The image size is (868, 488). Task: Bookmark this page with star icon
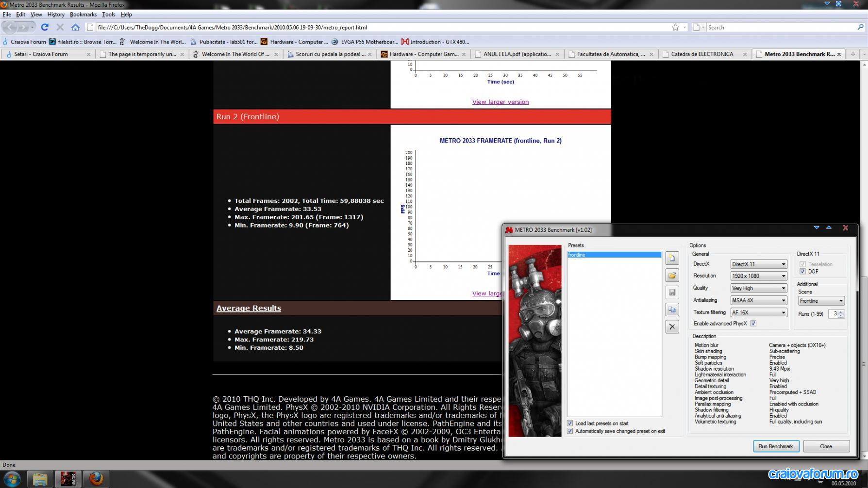pyautogui.click(x=675, y=27)
